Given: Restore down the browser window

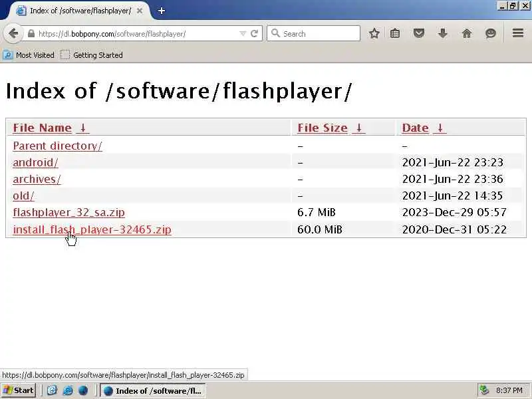Looking at the screenshot, I should point(513,6).
